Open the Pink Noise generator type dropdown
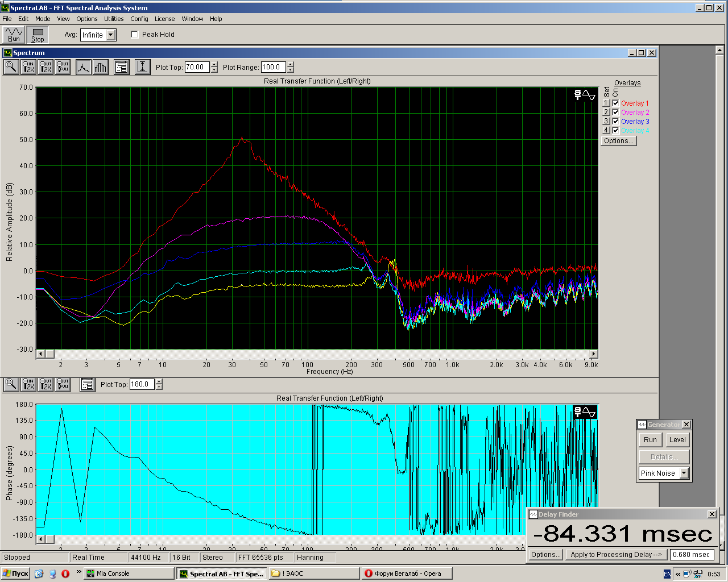728x582 pixels. click(x=684, y=473)
